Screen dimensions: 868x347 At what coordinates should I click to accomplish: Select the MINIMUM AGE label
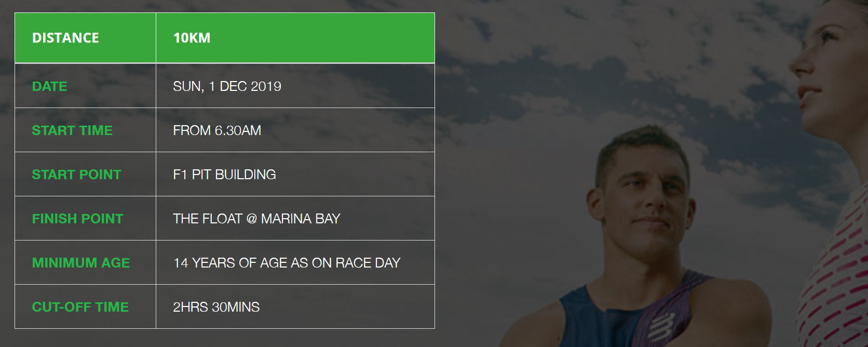81,263
